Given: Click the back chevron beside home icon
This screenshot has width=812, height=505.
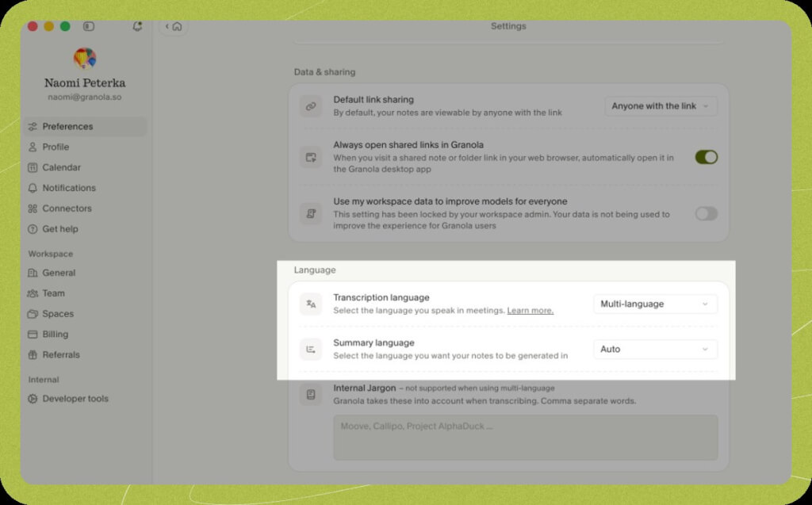Looking at the screenshot, I should click(x=167, y=26).
